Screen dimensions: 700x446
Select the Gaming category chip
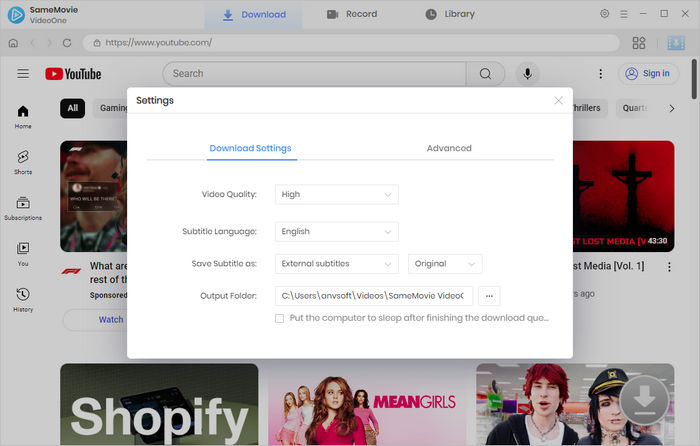(110, 108)
